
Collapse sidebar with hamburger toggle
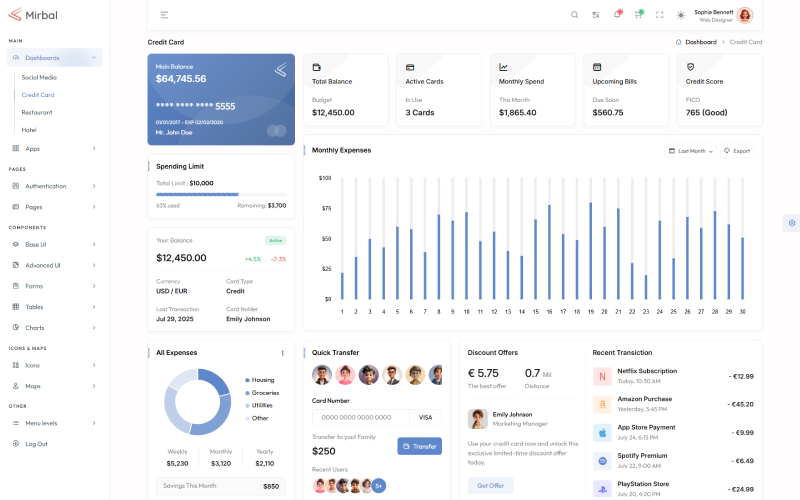164,15
